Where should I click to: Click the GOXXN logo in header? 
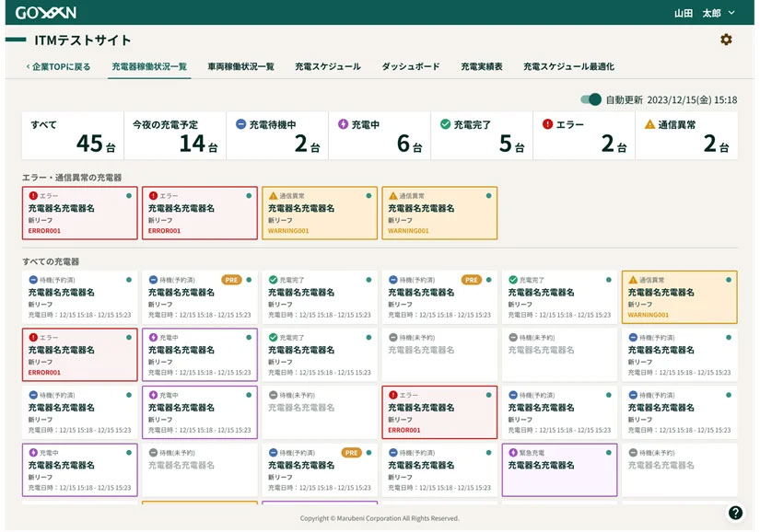[45, 12]
